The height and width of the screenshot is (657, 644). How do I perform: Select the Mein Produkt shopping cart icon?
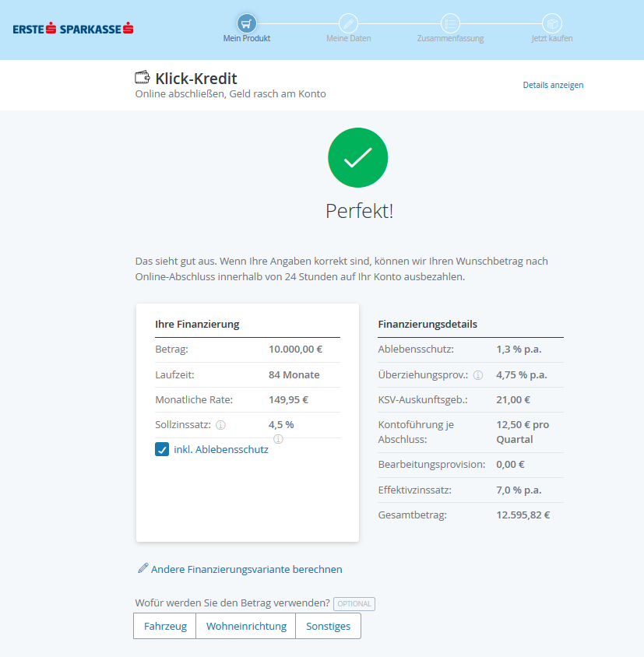[247, 22]
